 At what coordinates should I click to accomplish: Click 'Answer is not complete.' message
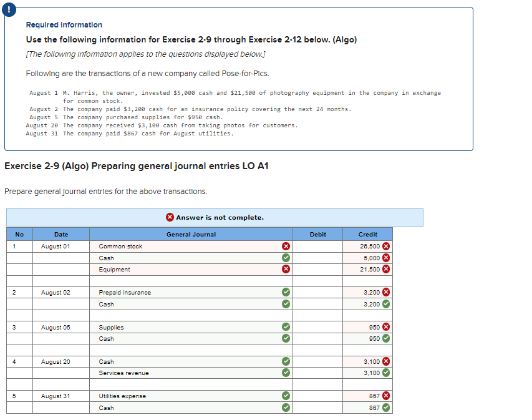point(220,217)
